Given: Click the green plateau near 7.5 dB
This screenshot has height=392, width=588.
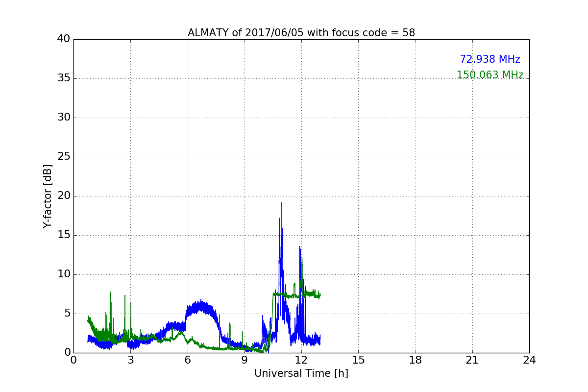Looking at the screenshot, I should tap(296, 294).
